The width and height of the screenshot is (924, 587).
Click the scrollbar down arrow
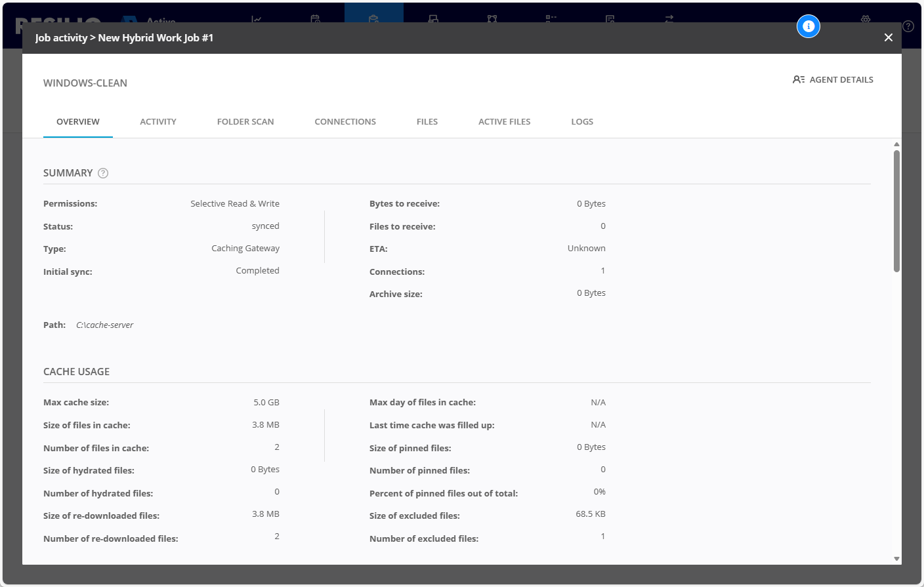tap(896, 559)
